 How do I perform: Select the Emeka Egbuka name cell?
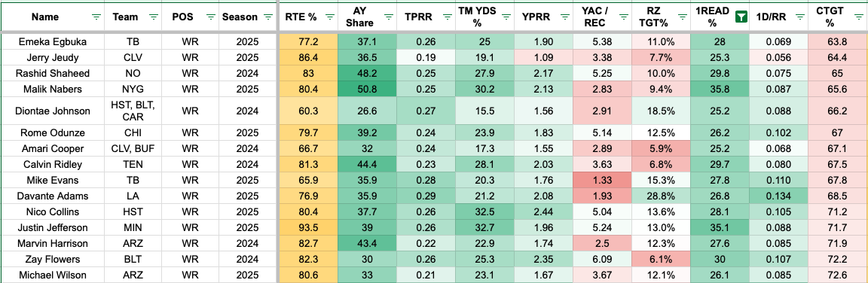pos(53,41)
